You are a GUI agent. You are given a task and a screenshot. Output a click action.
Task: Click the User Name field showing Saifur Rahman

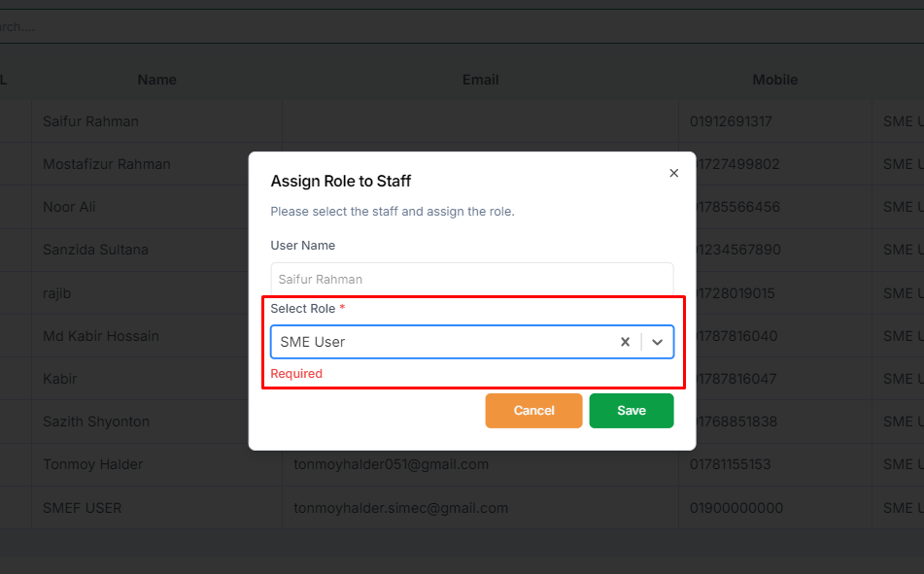pos(472,279)
